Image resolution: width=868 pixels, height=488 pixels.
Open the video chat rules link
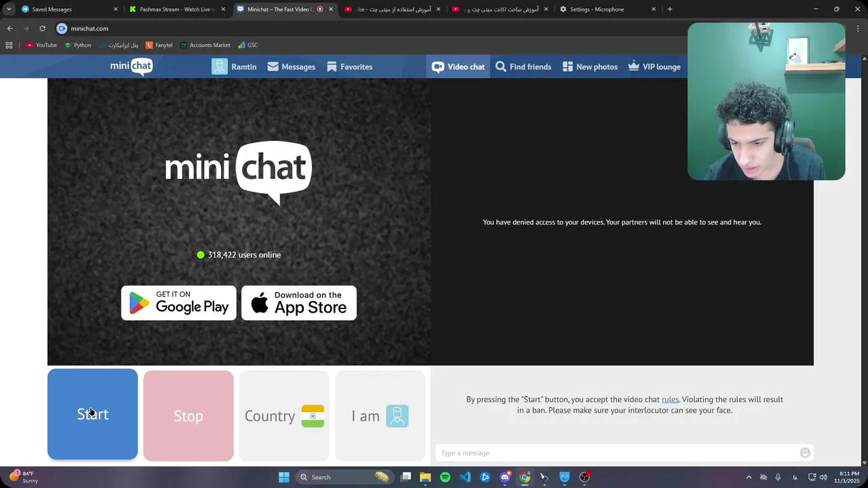pyautogui.click(x=670, y=400)
